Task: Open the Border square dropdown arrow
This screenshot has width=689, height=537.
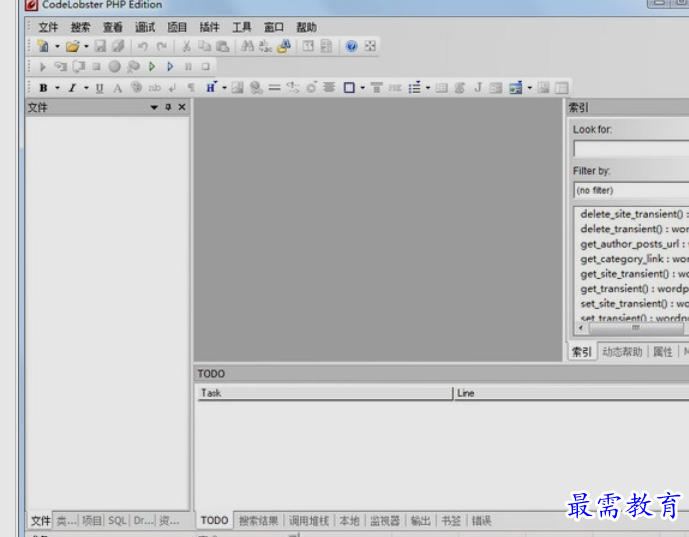Action: (363, 88)
